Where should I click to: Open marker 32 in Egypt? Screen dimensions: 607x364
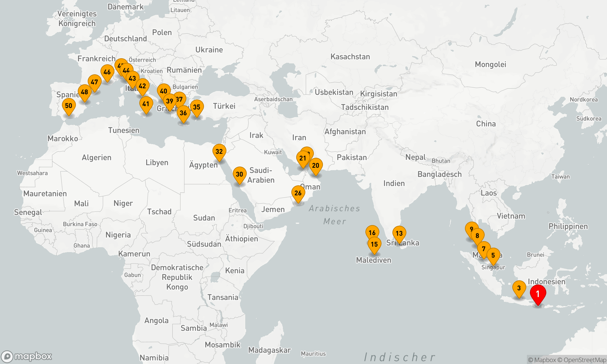tap(219, 151)
